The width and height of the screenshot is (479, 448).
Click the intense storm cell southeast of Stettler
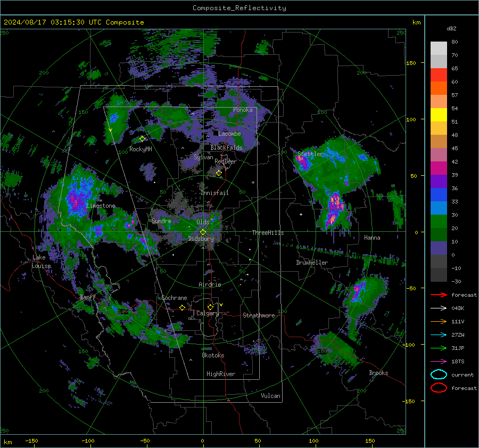[x=335, y=208]
